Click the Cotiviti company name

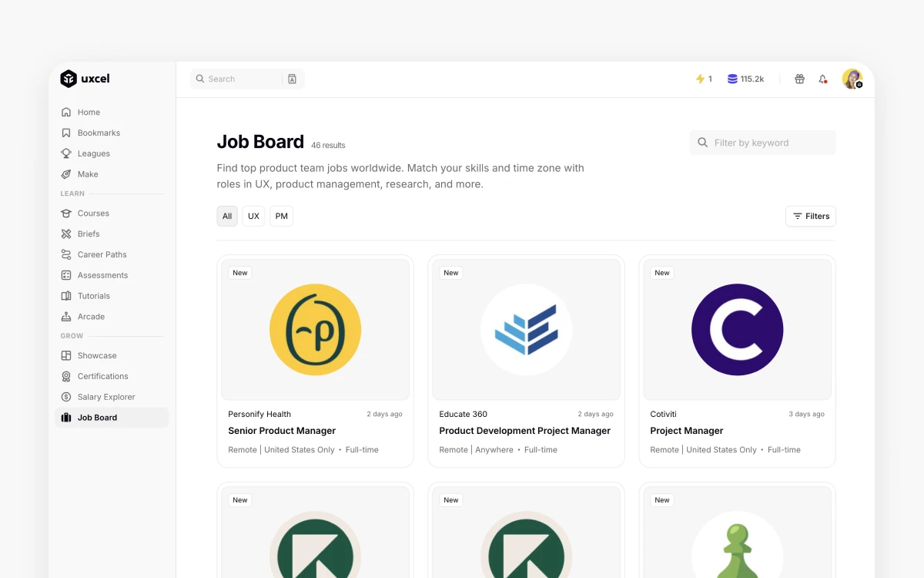(663, 414)
